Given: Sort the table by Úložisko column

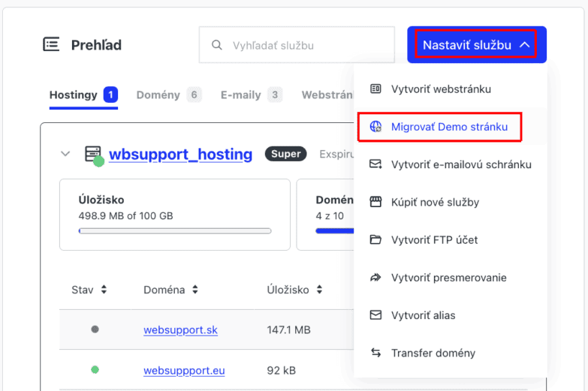Looking at the screenshot, I should pyautogui.click(x=319, y=290).
